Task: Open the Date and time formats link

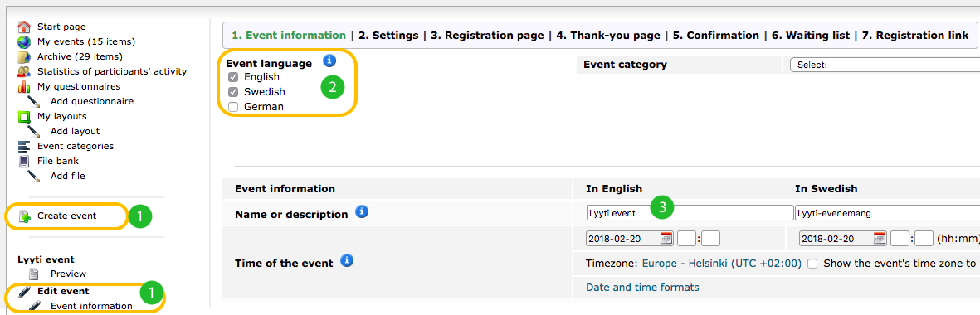Action: coord(642,288)
